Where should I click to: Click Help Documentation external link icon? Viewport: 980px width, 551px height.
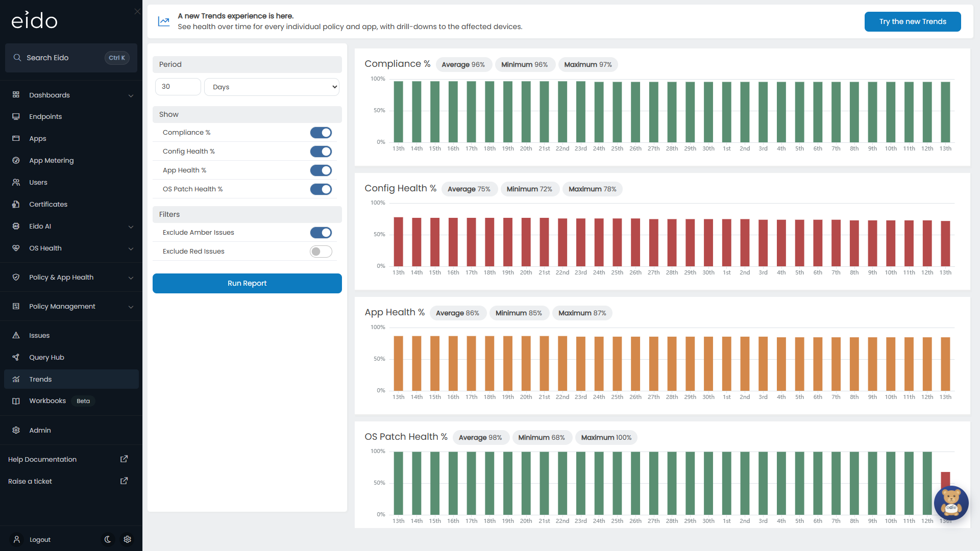(x=124, y=459)
